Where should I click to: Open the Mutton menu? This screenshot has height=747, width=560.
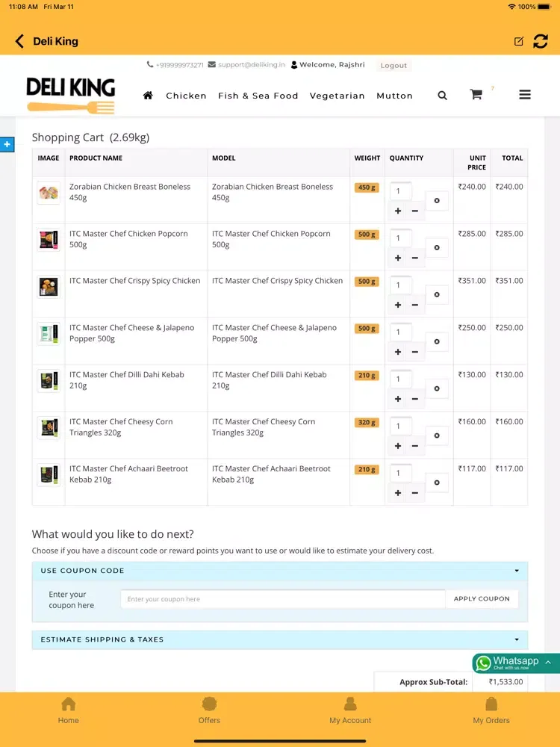coord(395,96)
